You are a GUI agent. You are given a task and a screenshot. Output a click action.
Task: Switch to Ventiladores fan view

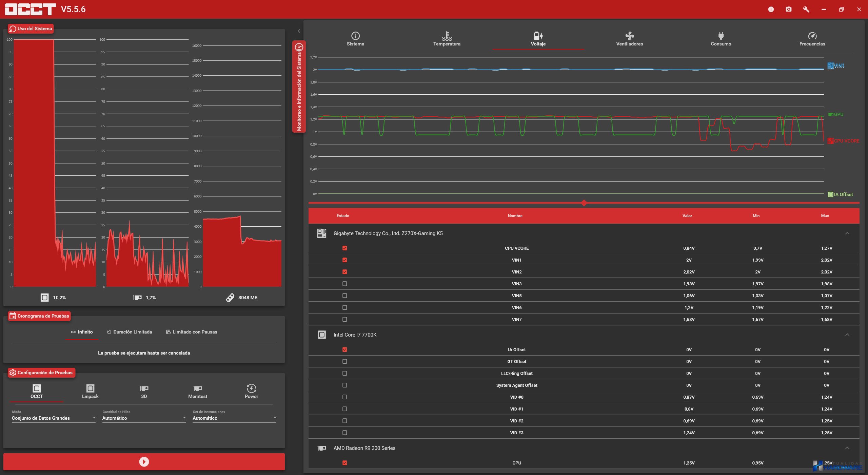click(x=629, y=39)
